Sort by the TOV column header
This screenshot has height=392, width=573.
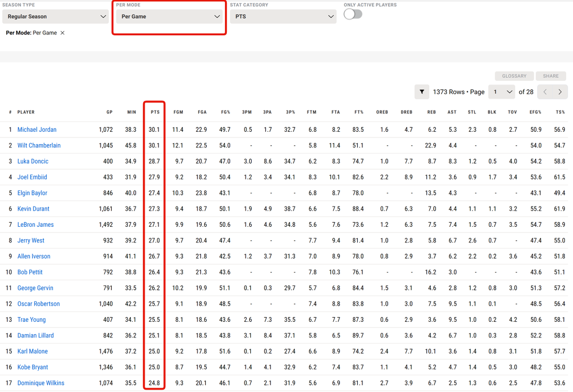(x=512, y=112)
